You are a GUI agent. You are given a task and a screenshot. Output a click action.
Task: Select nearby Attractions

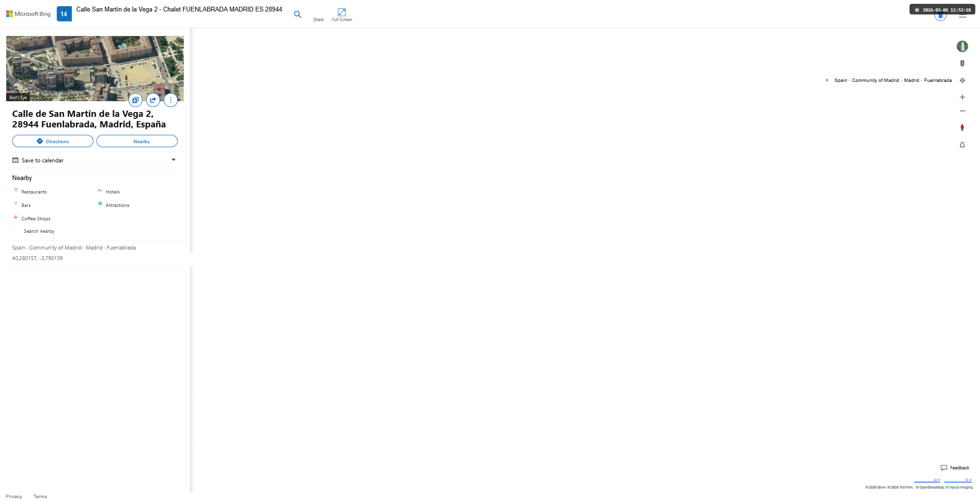click(117, 205)
